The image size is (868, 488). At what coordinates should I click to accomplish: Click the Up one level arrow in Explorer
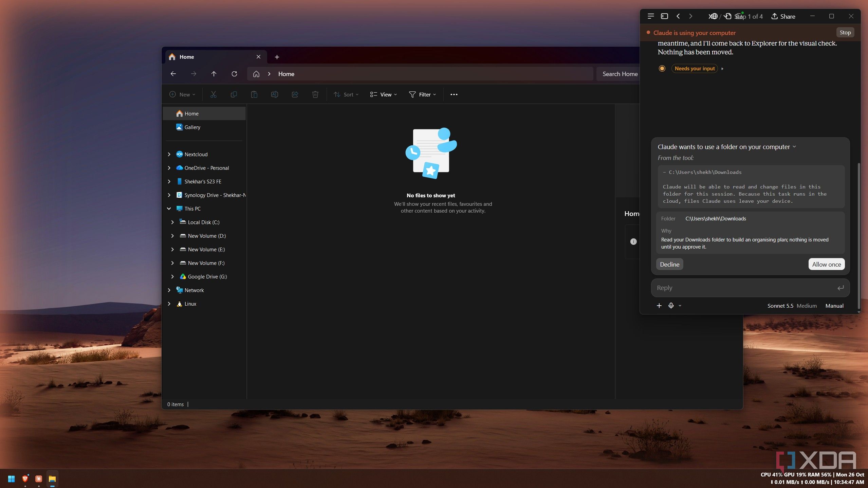[214, 74]
